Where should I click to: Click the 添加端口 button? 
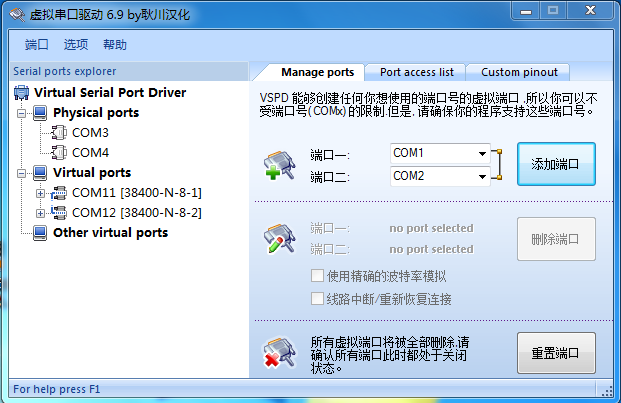(556, 164)
